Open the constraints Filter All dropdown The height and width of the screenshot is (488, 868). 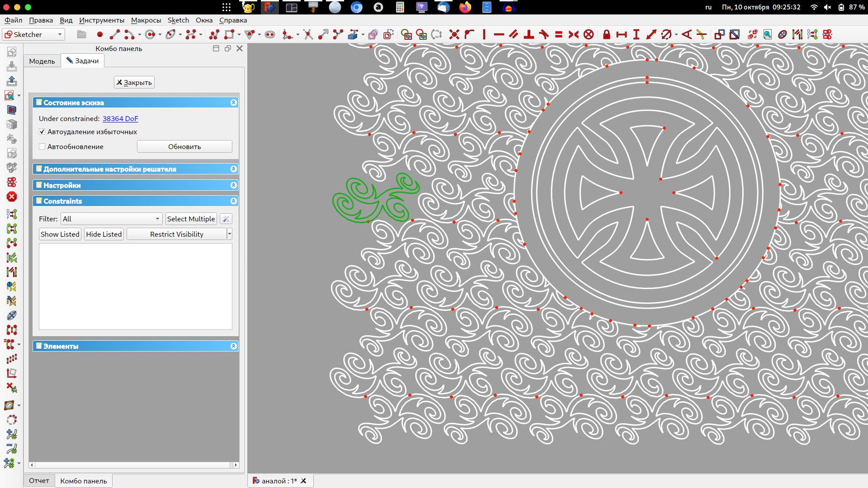(111, 219)
